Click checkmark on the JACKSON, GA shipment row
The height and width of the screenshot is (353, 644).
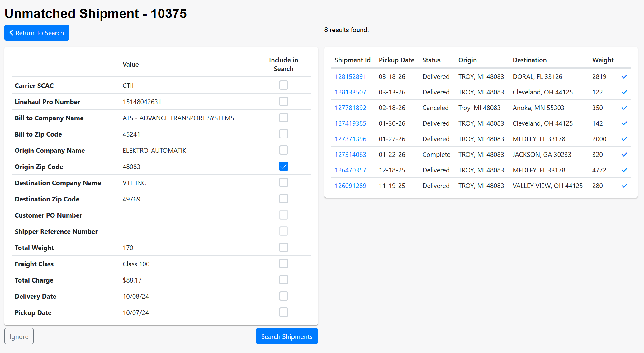pos(624,155)
